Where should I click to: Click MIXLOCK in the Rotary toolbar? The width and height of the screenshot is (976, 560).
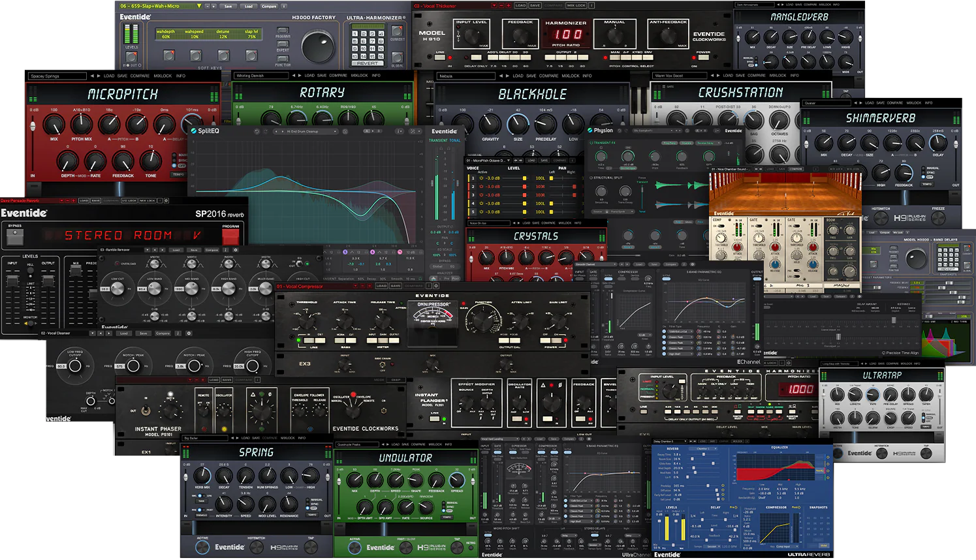[x=360, y=76]
